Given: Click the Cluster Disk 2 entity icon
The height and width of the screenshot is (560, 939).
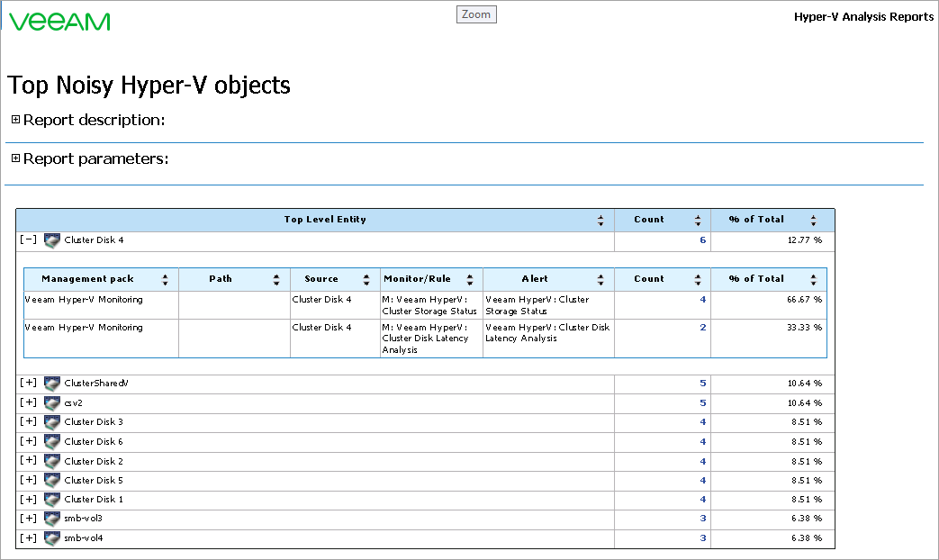Looking at the screenshot, I should click(52, 462).
